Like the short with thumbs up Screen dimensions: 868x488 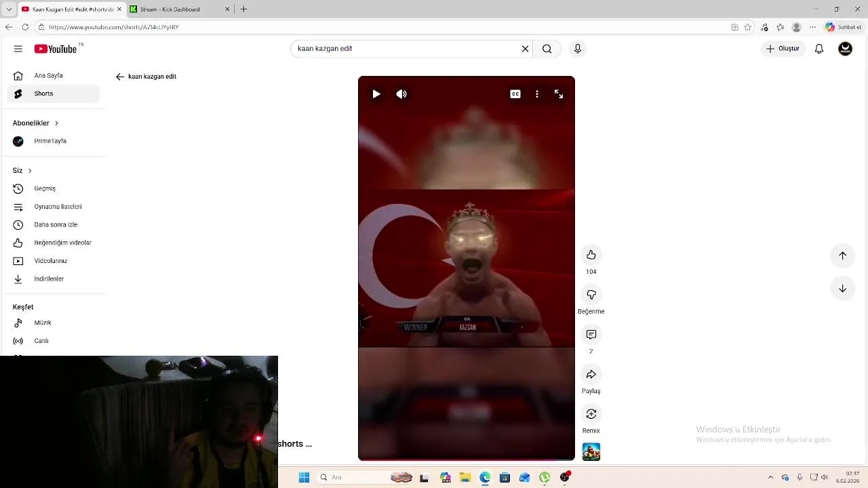591,255
